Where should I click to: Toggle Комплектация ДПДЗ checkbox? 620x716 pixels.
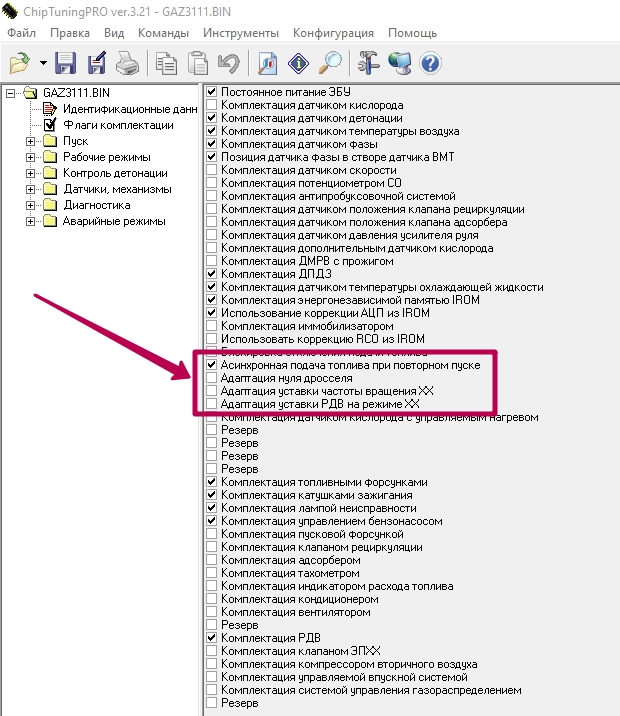click(211, 274)
